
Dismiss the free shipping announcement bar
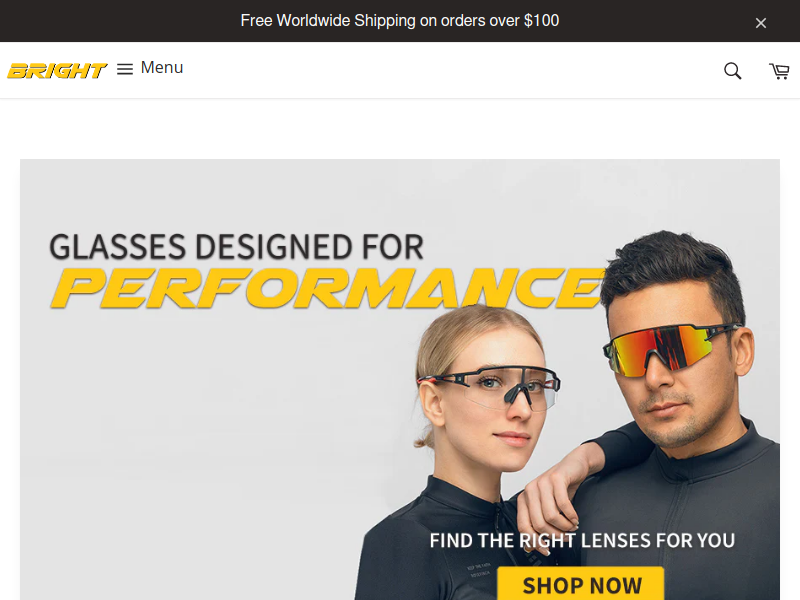pyautogui.click(x=761, y=23)
